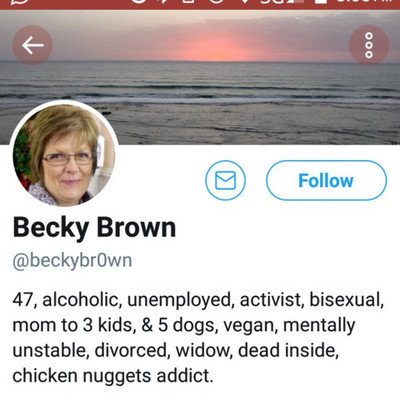Open Becky Brown's profile picture

[64, 154]
